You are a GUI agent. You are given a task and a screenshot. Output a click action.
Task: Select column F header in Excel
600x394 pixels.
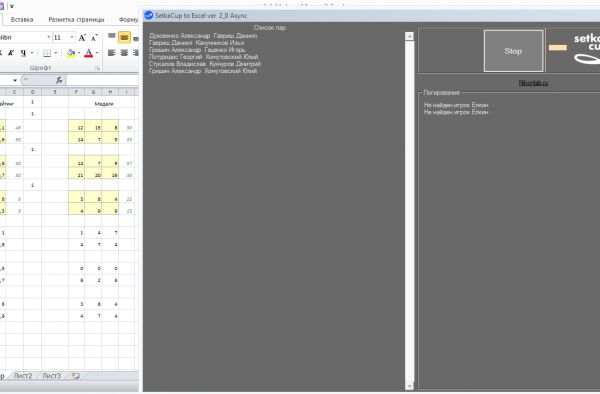click(x=76, y=92)
